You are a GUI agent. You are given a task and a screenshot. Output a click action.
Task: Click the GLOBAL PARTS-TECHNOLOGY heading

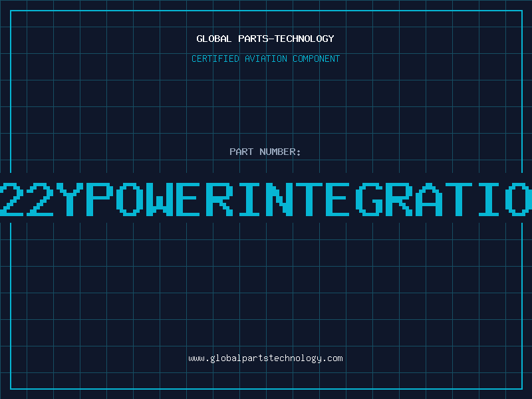[x=265, y=39]
